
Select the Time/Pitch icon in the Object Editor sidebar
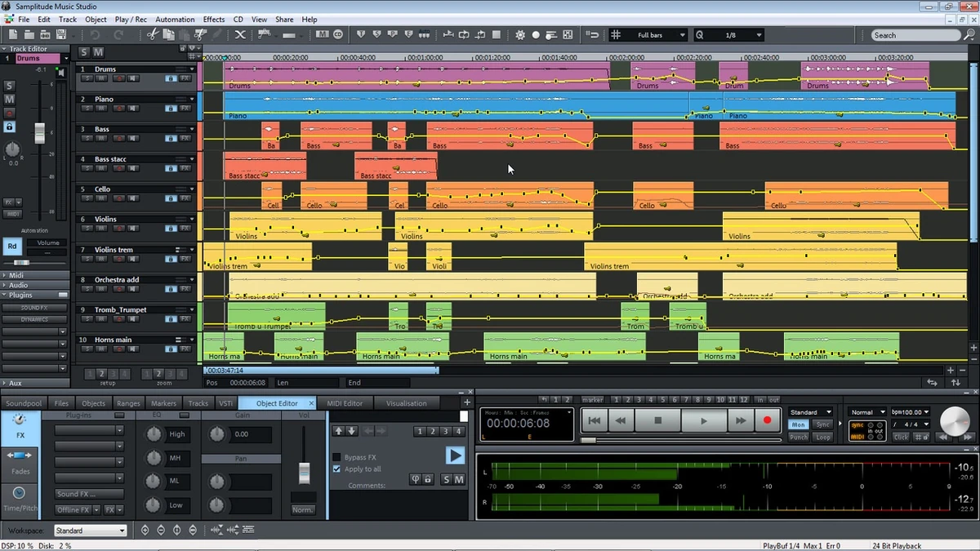18,496
